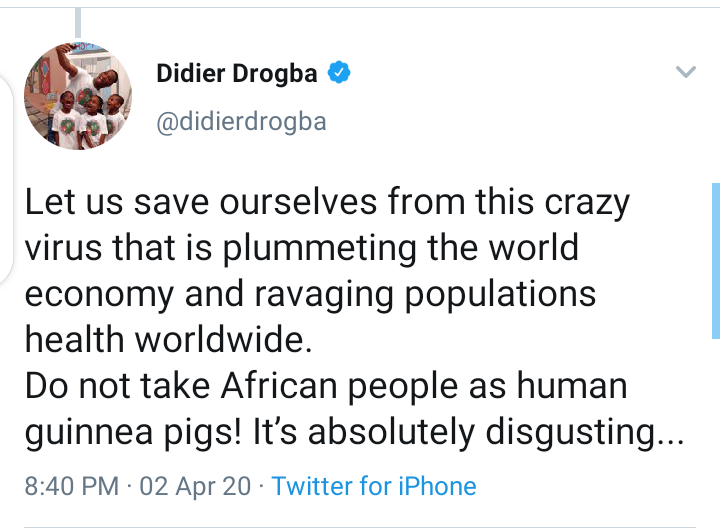Screen dimensions: 720x531
Task: Open the tweet options chevron
Action: click(685, 72)
